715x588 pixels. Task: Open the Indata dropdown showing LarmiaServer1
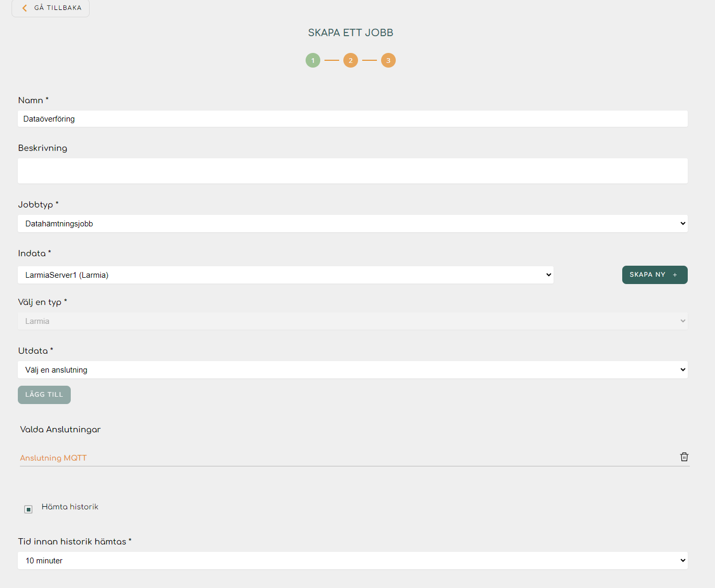click(286, 275)
